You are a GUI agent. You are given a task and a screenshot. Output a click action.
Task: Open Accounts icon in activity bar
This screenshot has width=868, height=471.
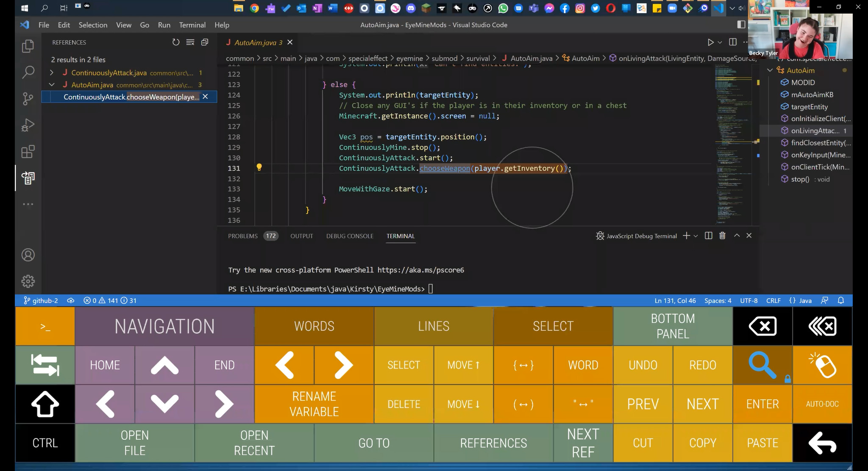pyautogui.click(x=28, y=255)
